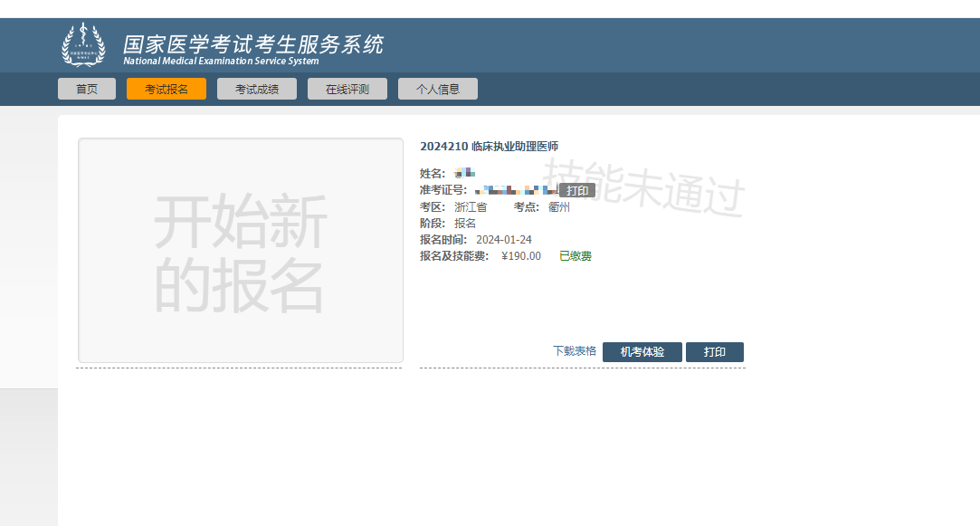Screen dimensions: 980x526
Task: Click the registration date 2024-01-24
Action: point(504,240)
